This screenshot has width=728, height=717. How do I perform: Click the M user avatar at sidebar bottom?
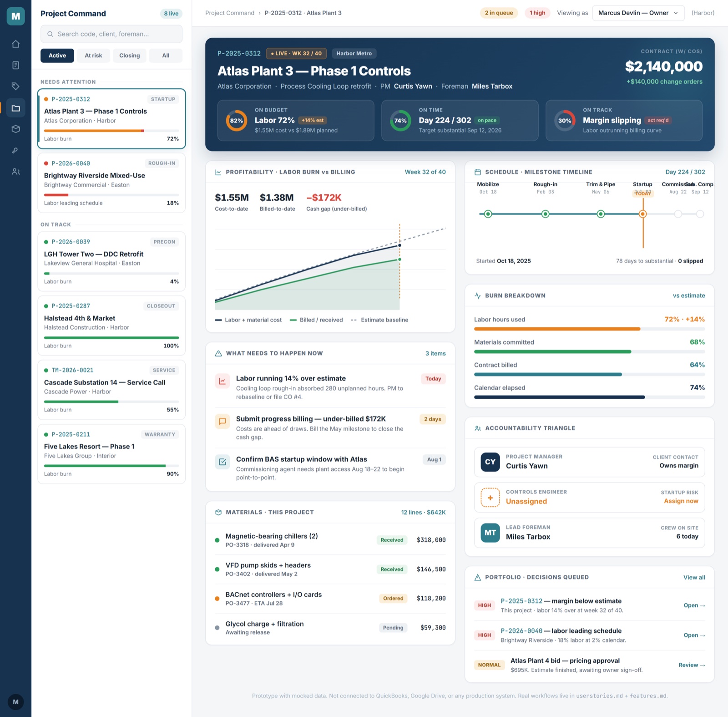pos(15,702)
